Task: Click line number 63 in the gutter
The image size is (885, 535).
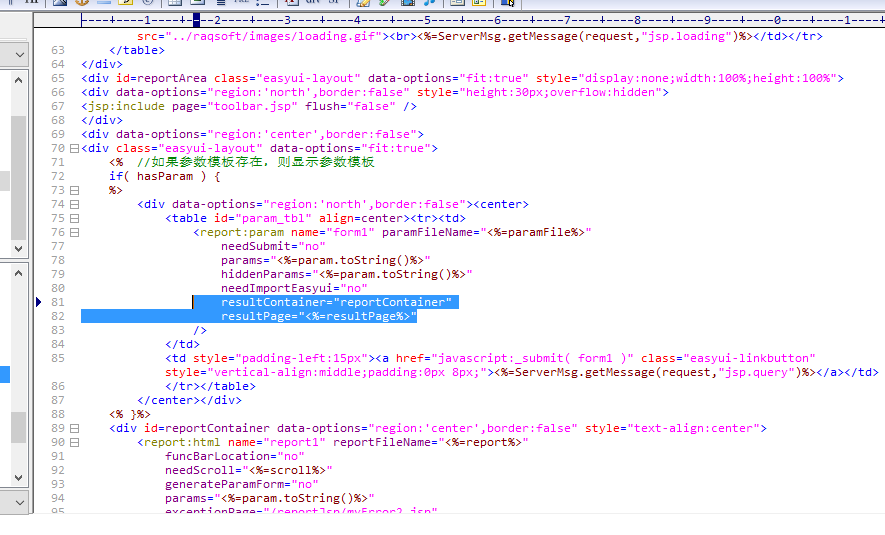Action: pyautogui.click(x=57, y=50)
